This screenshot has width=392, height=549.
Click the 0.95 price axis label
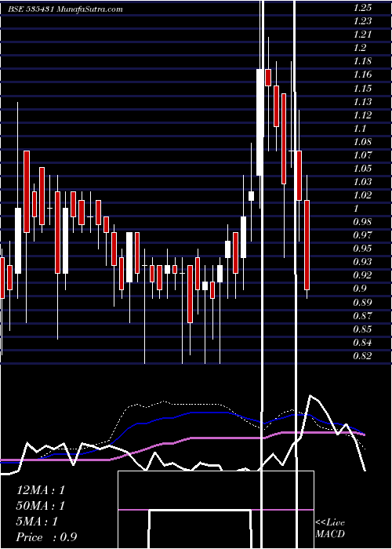pos(363,249)
